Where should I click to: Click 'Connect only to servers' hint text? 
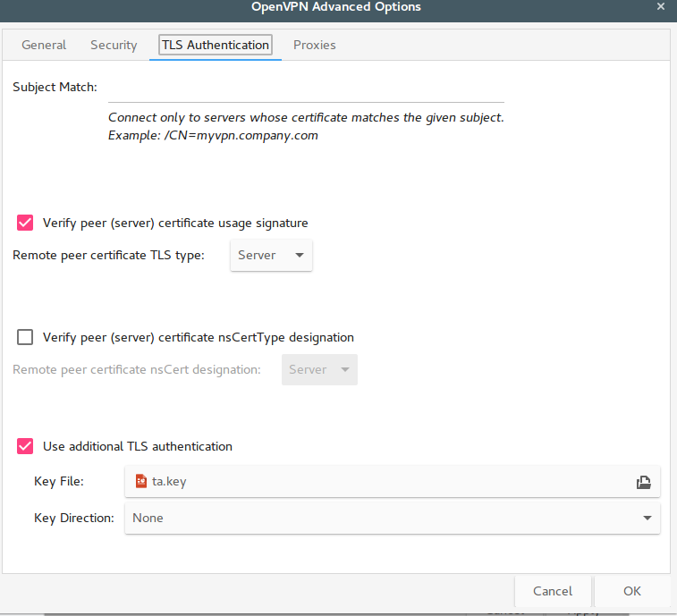tap(306, 117)
